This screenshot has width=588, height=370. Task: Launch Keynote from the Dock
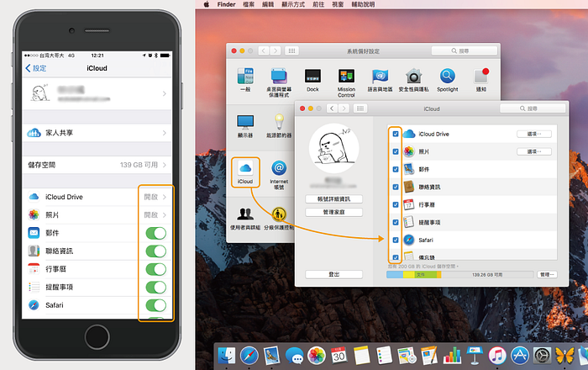click(475, 356)
